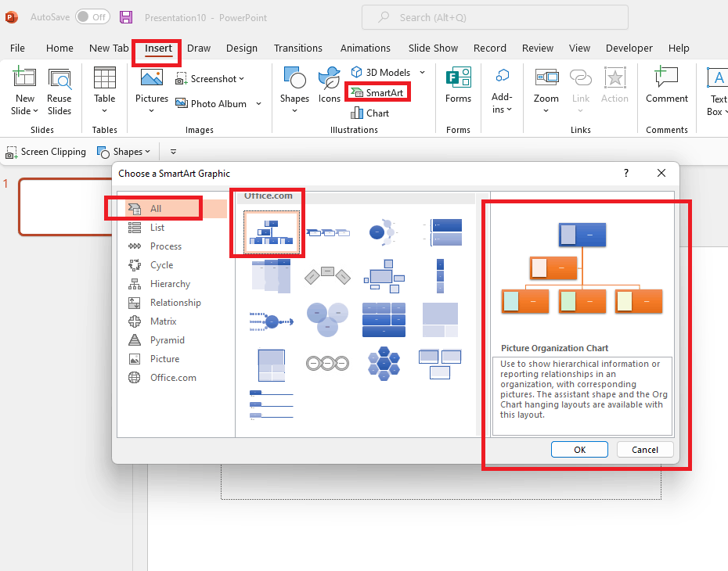The image size is (728, 571).
Task: Click the PowerPoint logo icon
Action: 11,17
